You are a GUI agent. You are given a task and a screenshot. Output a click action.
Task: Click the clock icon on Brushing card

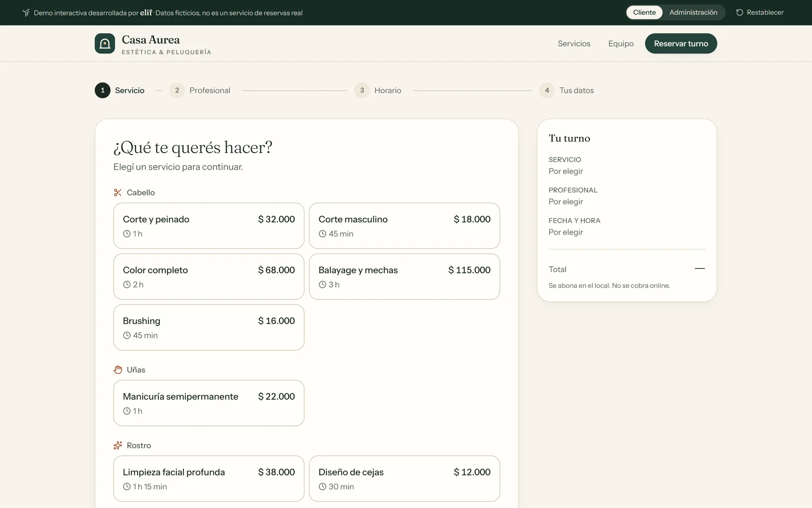pos(127,336)
